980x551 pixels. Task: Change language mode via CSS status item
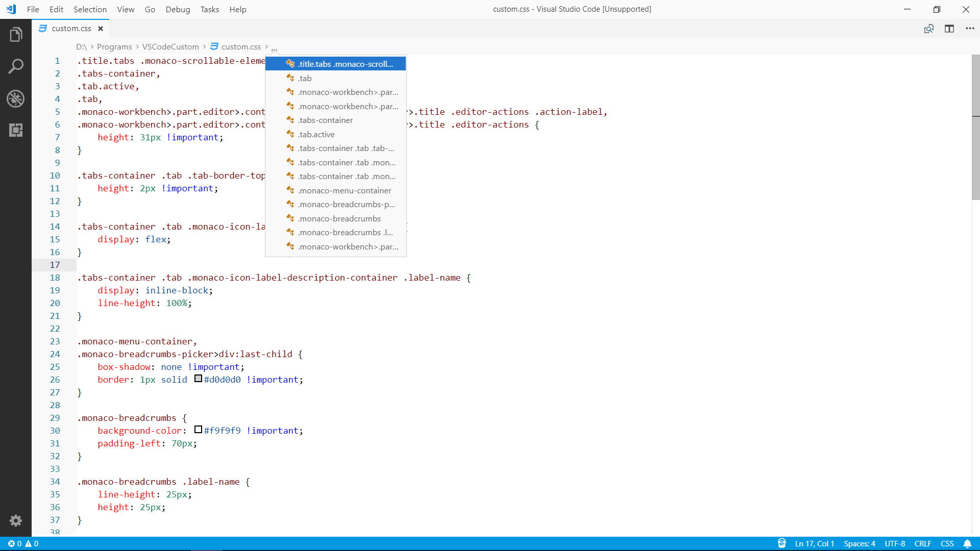point(947,544)
